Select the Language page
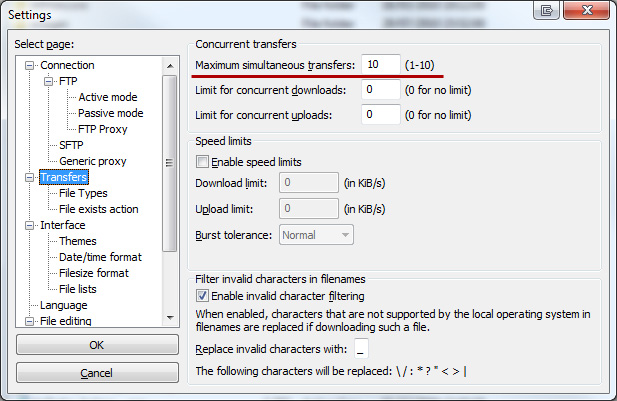Screen dimensions: 617x401 pos(64,305)
